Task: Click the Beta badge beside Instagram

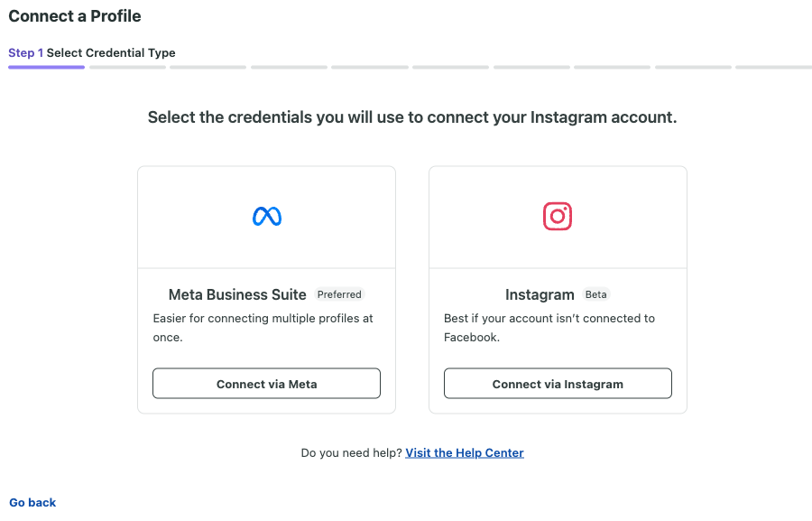Action: 596,294
